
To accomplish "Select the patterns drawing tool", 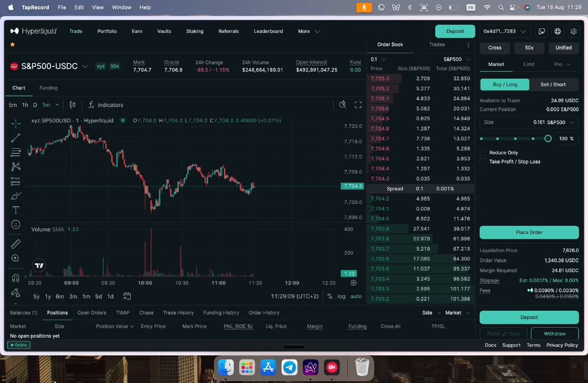I will click(16, 166).
